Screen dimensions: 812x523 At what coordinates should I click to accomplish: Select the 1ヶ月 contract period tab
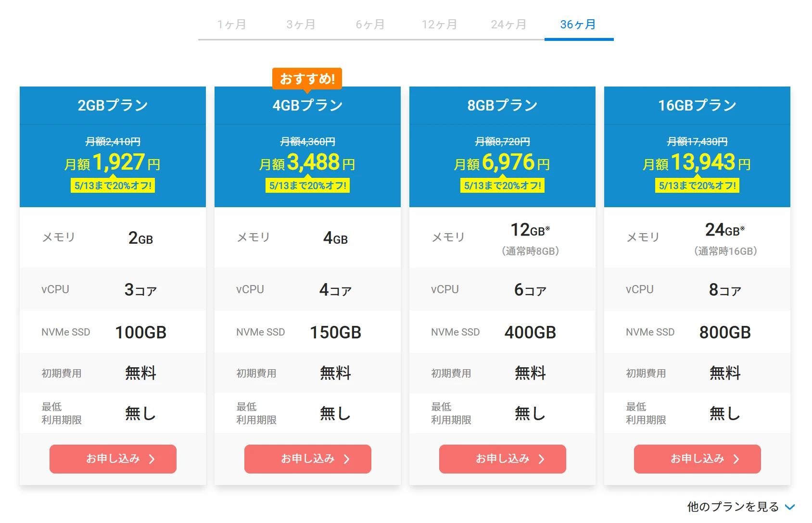[232, 25]
